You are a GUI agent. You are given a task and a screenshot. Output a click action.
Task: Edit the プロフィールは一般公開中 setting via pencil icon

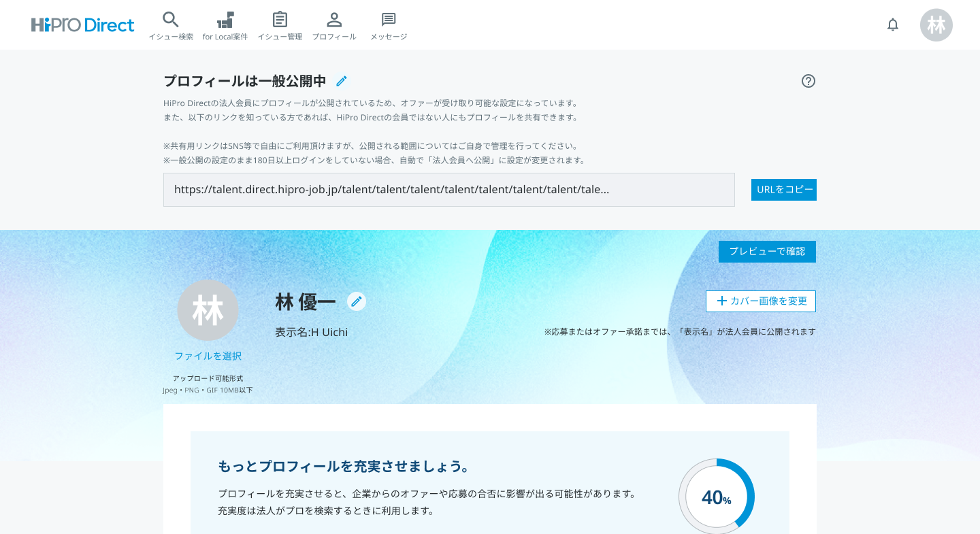341,81
